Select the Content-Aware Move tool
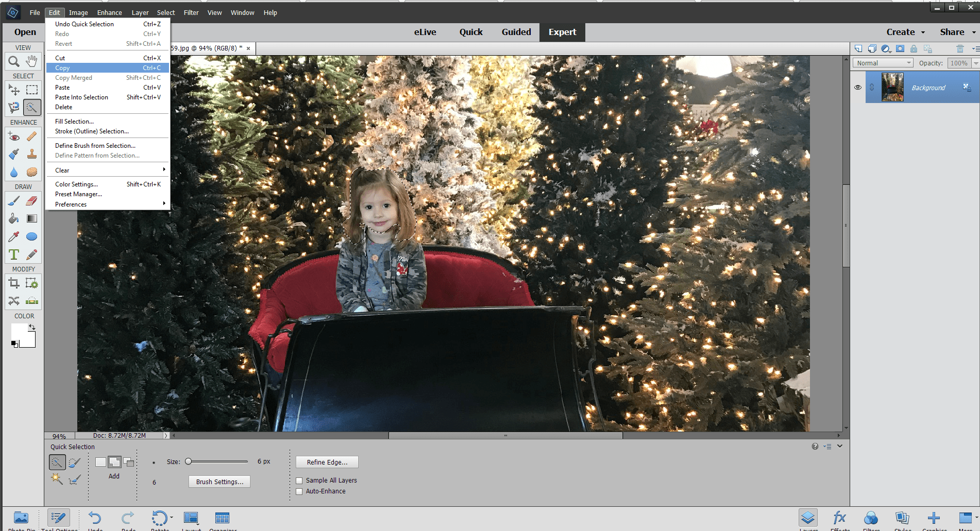This screenshot has height=531, width=980. pyautogui.click(x=14, y=301)
